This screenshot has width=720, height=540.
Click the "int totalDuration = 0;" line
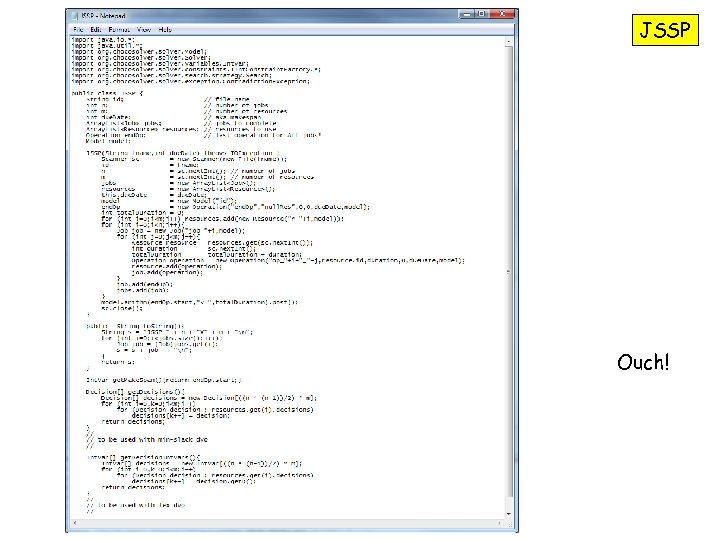point(142,213)
